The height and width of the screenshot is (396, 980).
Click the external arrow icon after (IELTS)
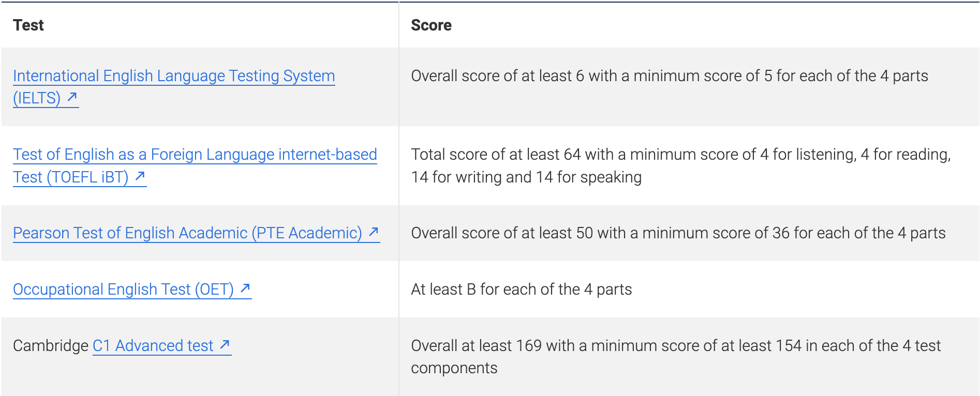tap(72, 97)
